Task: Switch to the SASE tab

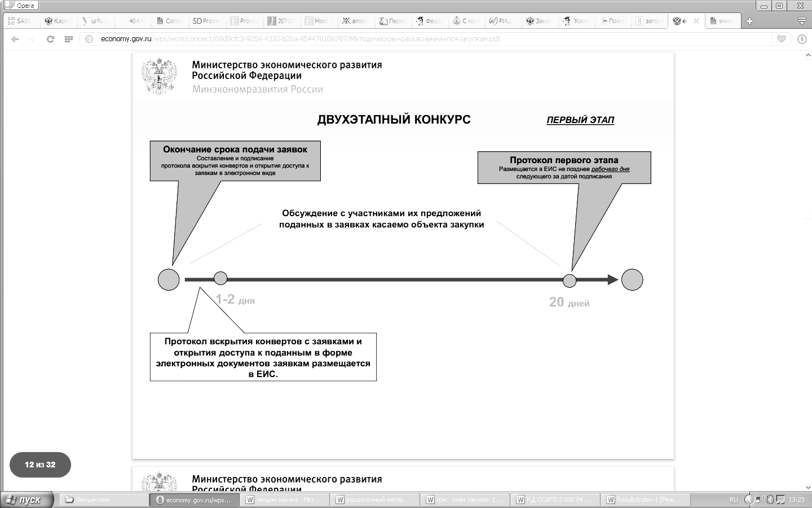Action: pyautogui.click(x=21, y=21)
